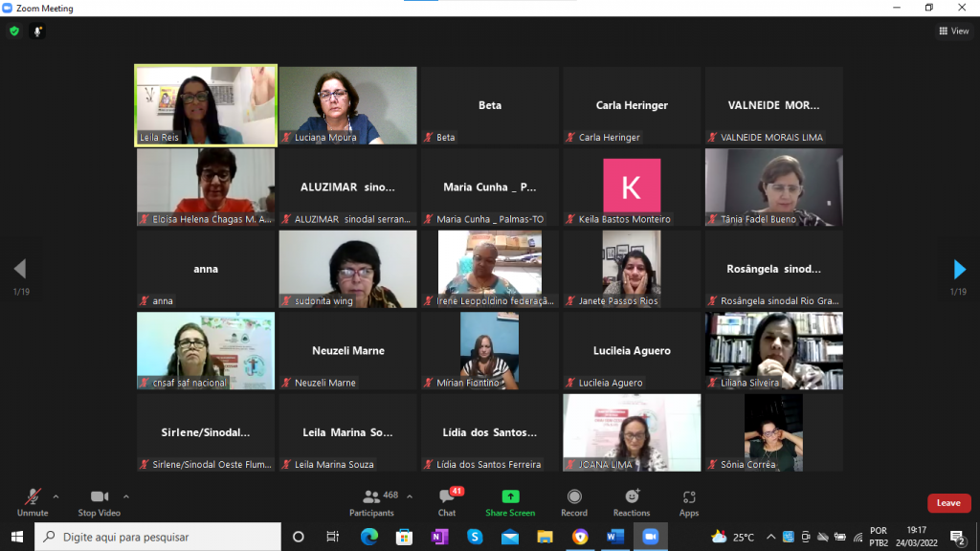Stop the video camera
The height and width of the screenshot is (551, 980).
point(100,501)
